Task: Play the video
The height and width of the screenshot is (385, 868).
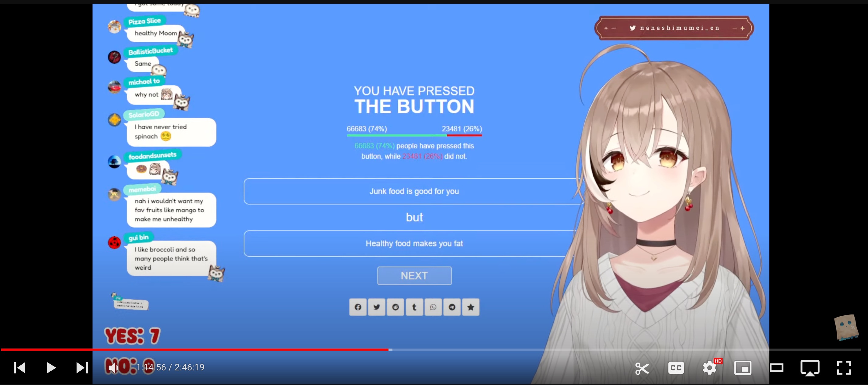Action: pyautogui.click(x=51, y=367)
